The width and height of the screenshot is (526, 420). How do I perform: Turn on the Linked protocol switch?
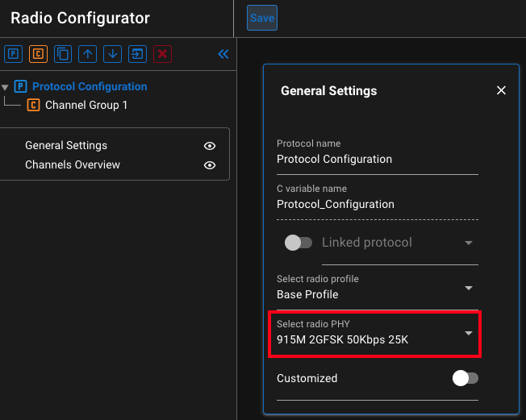[298, 243]
